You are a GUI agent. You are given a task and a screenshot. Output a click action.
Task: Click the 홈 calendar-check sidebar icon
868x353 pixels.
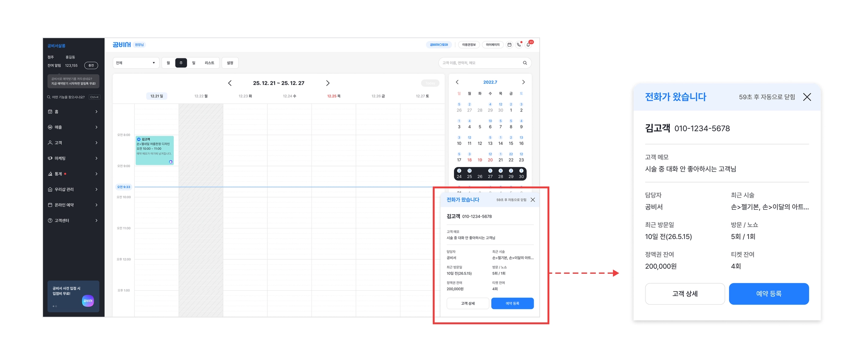tap(50, 111)
